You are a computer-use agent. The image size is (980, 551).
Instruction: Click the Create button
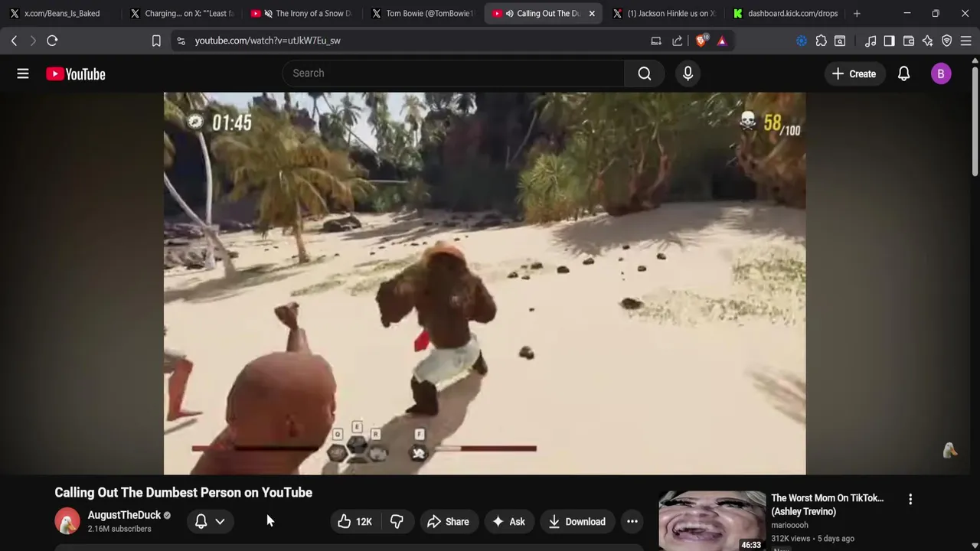pos(854,73)
